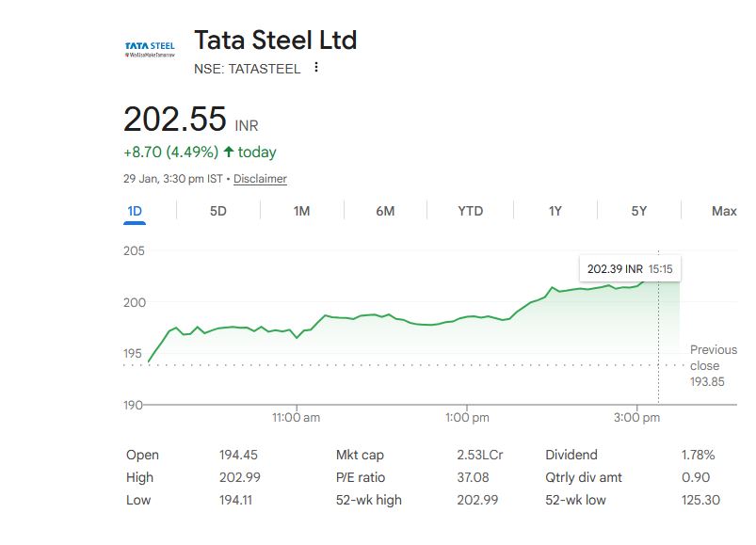Click the green up arrow beside today
Viewport: 756px width, 545px height.
pos(228,152)
